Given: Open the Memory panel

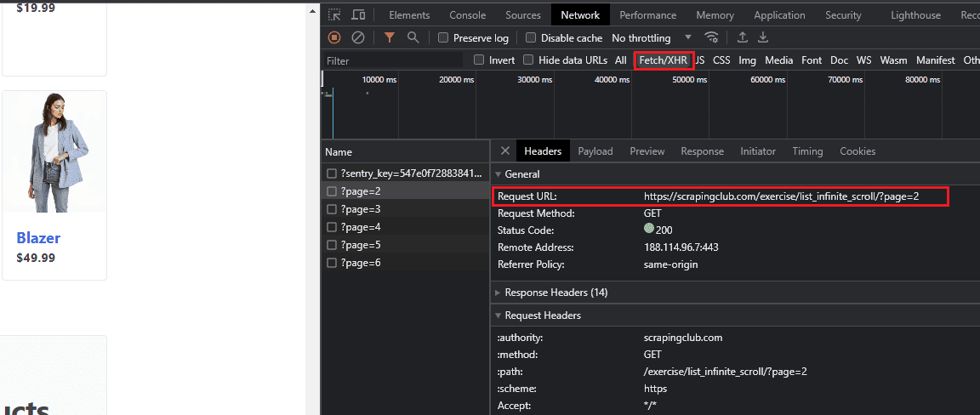Looking at the screenshot, I should click(x=715, y=15).
